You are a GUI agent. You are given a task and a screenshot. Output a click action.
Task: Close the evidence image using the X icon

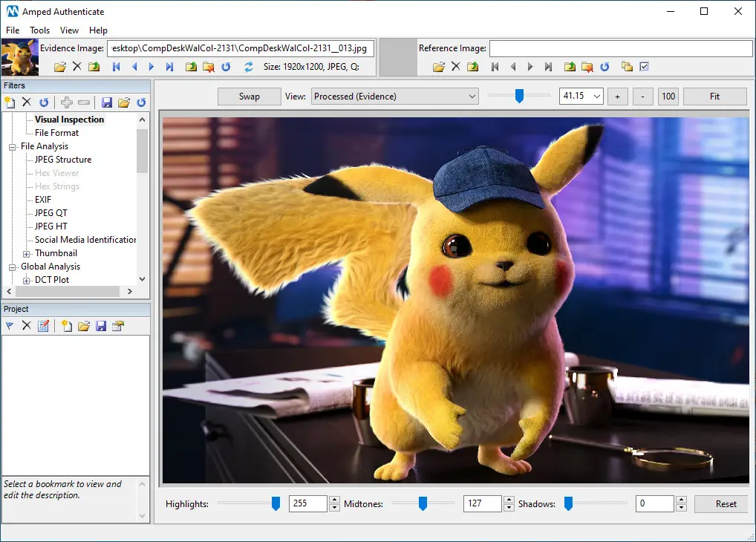point(76,67)
